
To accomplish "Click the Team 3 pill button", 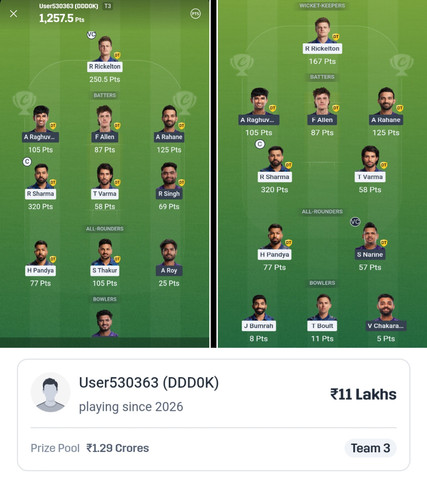I will (370, 448).
